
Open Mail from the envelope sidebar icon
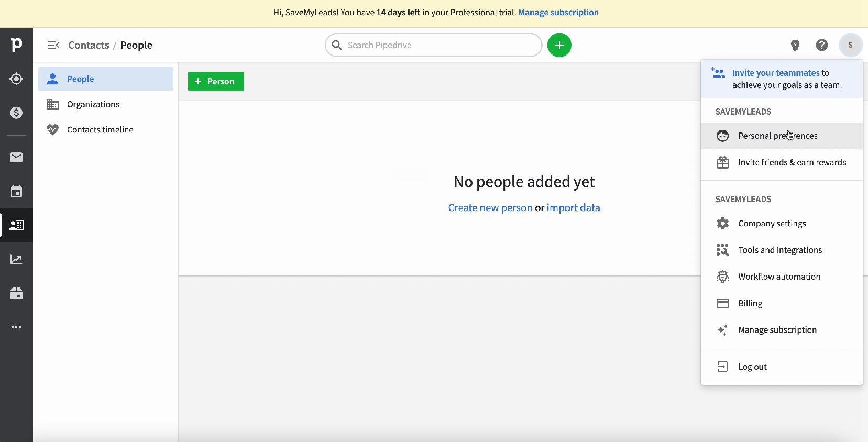pos(16,157)
